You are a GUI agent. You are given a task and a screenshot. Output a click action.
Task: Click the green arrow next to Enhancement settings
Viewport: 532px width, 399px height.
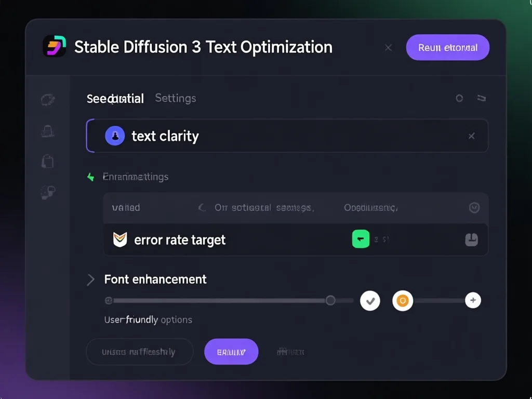point(90,177)
